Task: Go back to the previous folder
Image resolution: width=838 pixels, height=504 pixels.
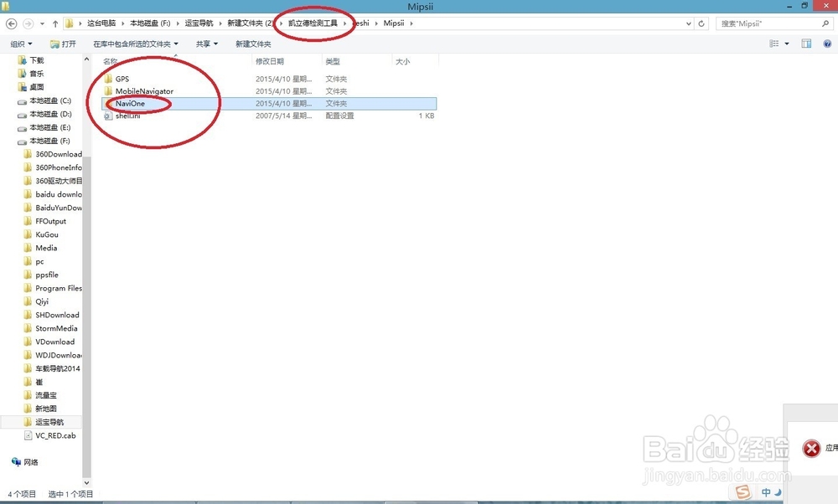Action: pos(11,23)
